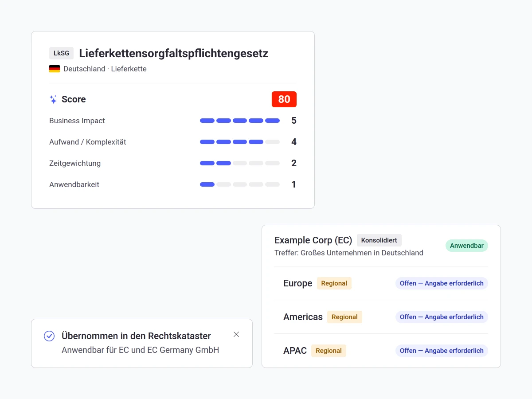
Task: Click Anwendbar für EC und EC Germany GmbH
Action: [x=141, y=350]
